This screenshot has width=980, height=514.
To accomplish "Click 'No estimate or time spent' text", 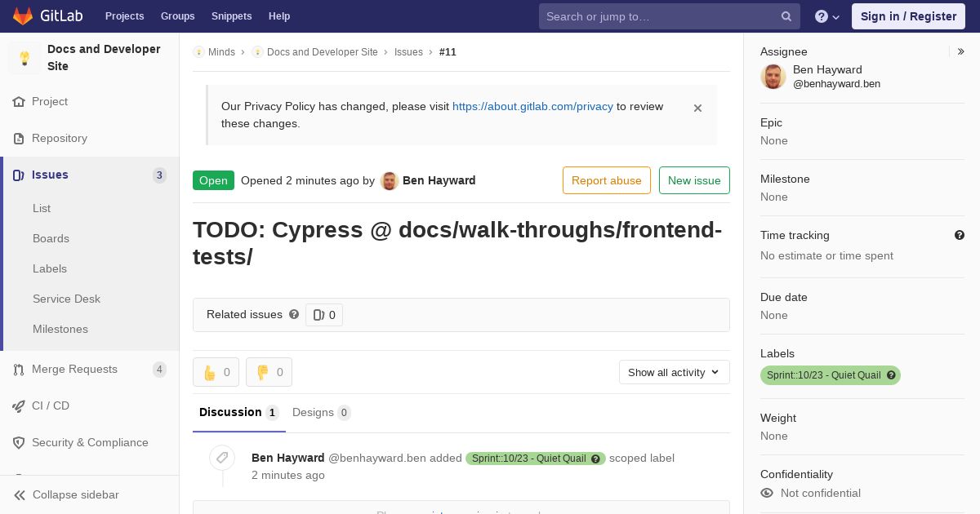I will coord(826,255).
